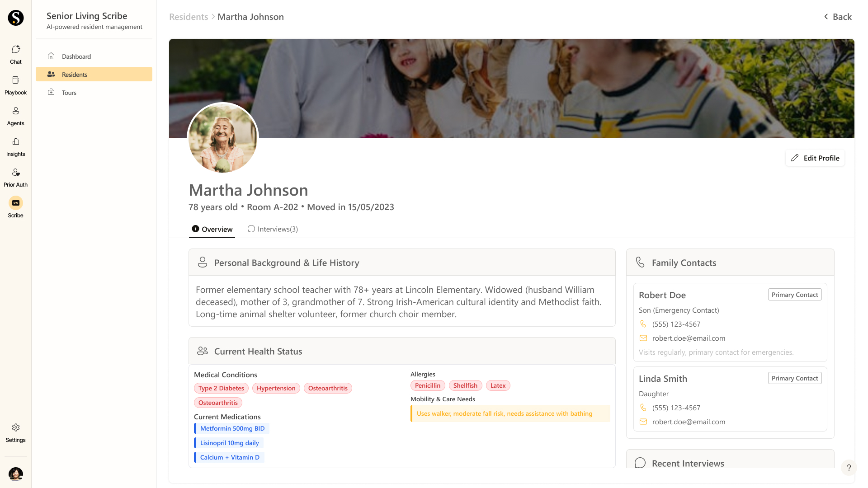Image resolution: width=868 pixels, height=488 pixels.
Task: Click the Dashboard home icon
Action: 51,56
